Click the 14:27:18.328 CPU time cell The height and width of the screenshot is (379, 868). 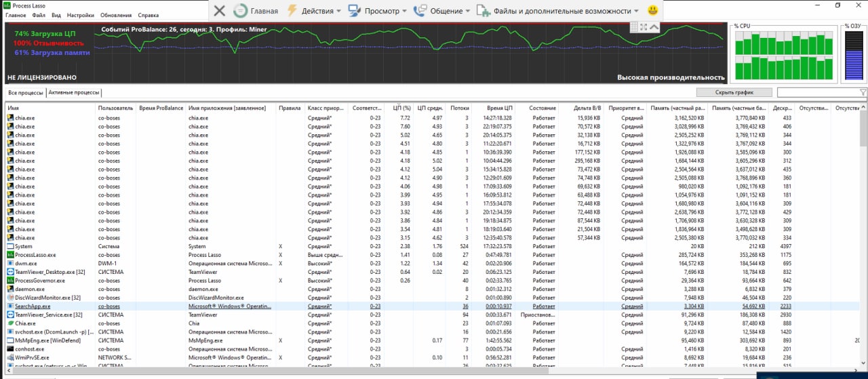coord(498,118)
